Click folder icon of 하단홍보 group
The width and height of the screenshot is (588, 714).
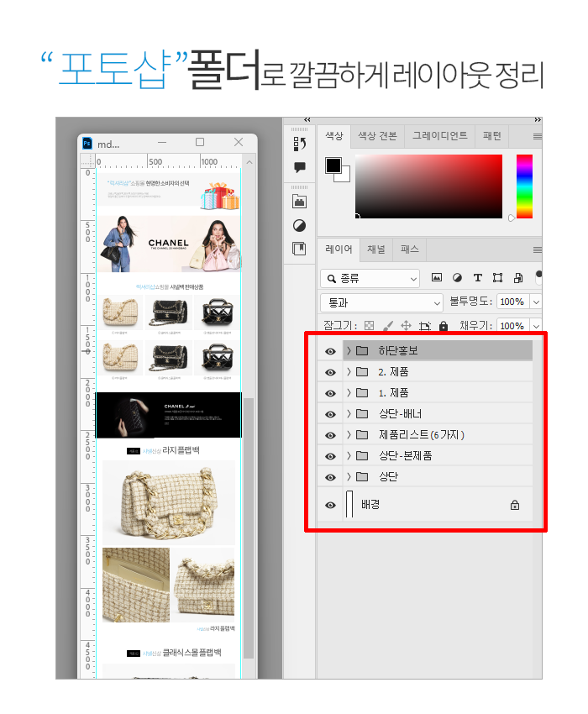362,350
